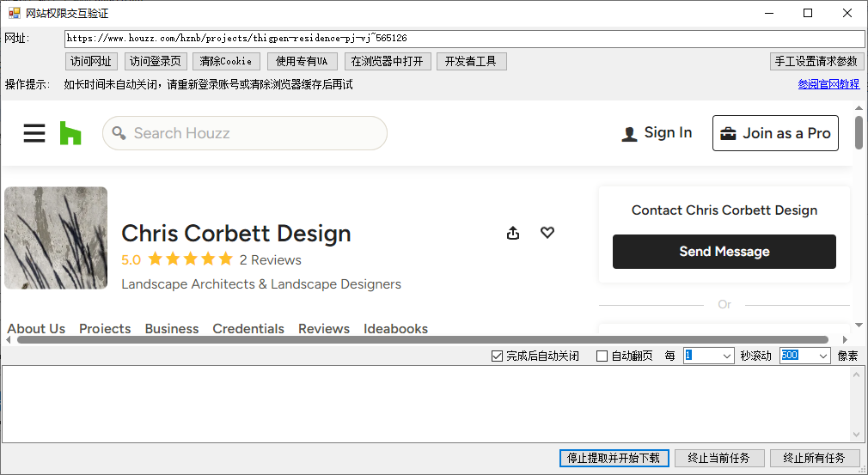
Task: Click the log area scroll-up arrow
Action: click(x=856, y=375)
